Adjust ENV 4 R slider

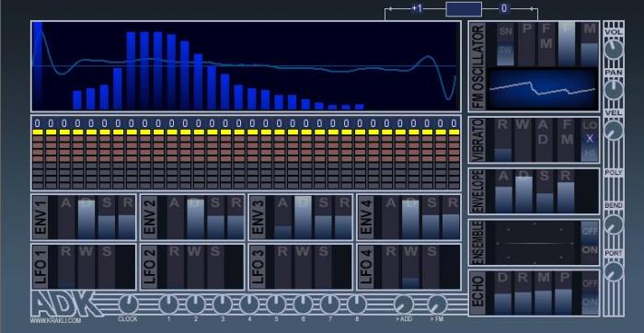pos(451,217)
